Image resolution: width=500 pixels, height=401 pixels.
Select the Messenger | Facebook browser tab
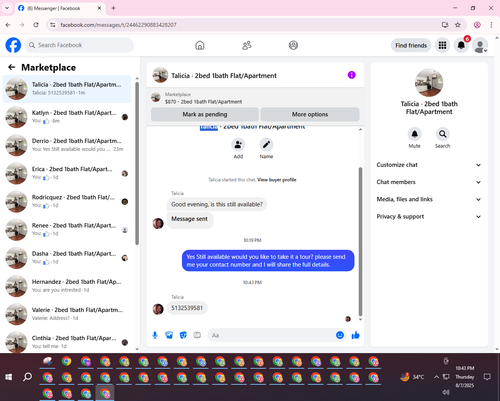(60, 8)
